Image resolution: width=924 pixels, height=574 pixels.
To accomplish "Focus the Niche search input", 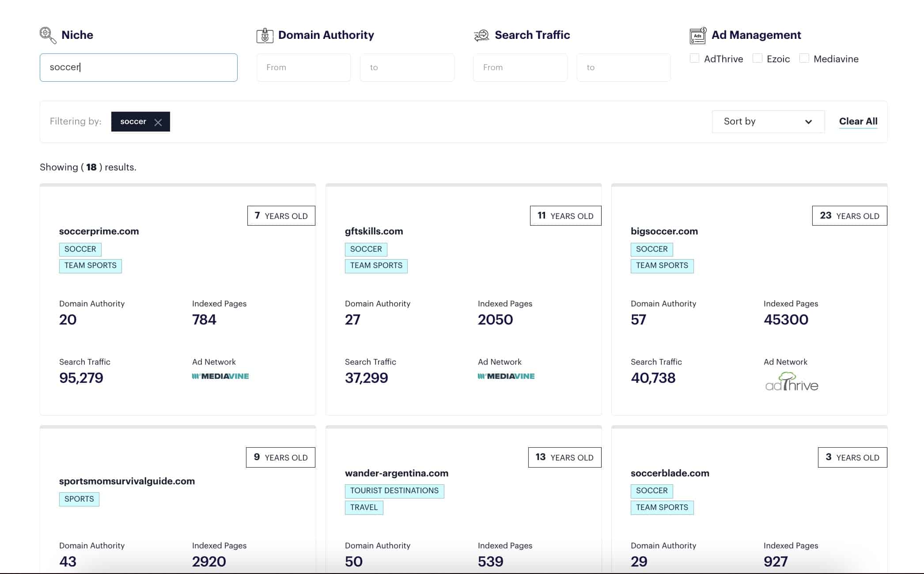I will (139, 68).
